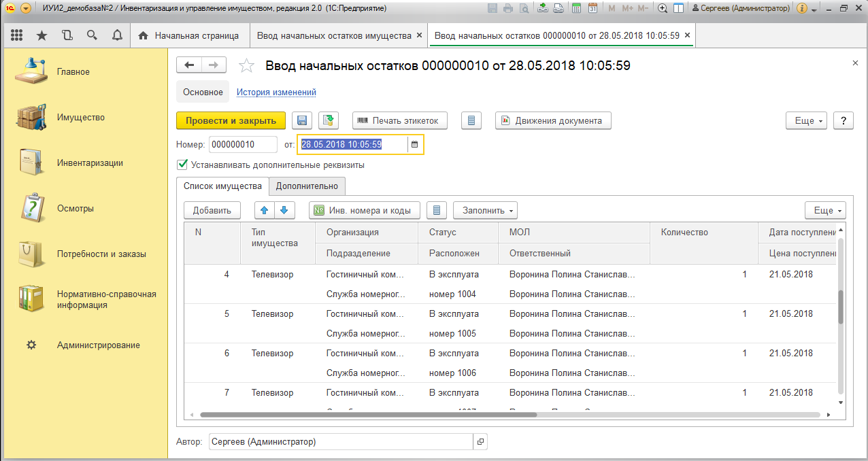Select the Список имущества tab

222,186
